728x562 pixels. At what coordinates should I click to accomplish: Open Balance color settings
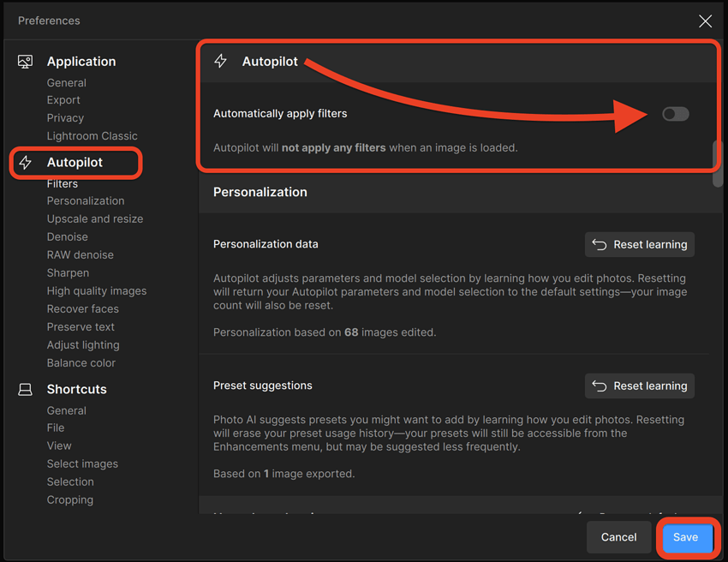click(x=81, y=363)
